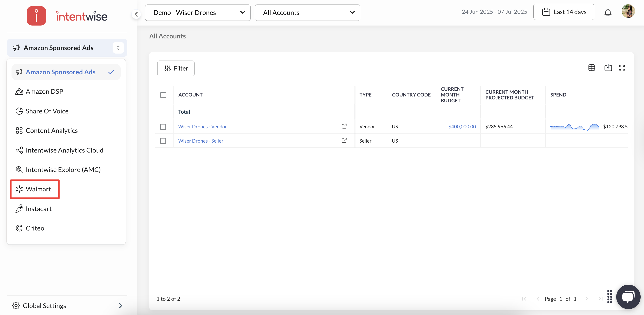Select Intentwise Explore (AMC) from the menu

tap(66, 169)
